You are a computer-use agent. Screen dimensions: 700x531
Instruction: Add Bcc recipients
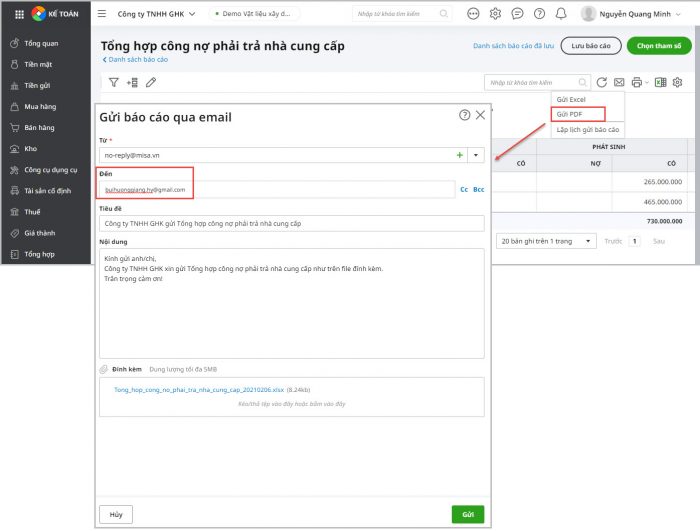pos(479,189)
